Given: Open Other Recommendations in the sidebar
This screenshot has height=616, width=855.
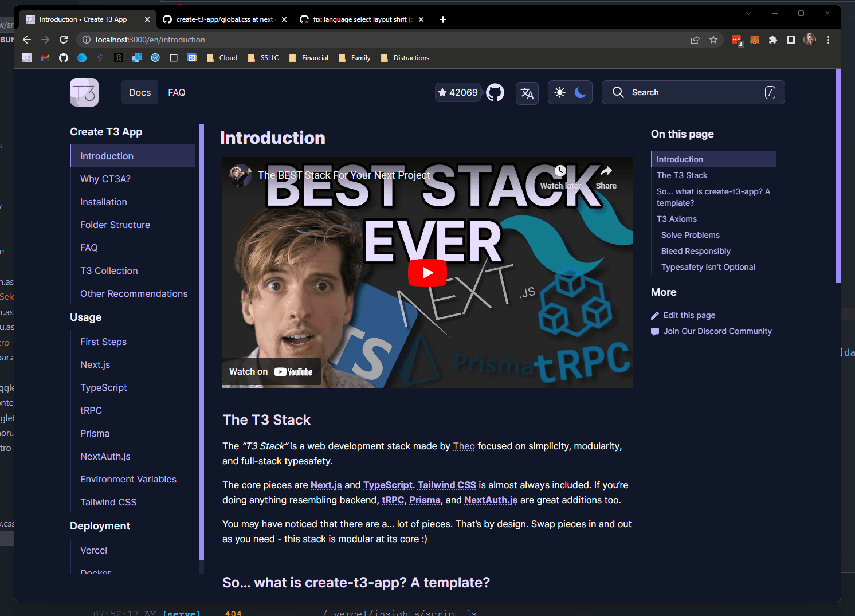Looking at the screenshot, I should click(134, 293).
